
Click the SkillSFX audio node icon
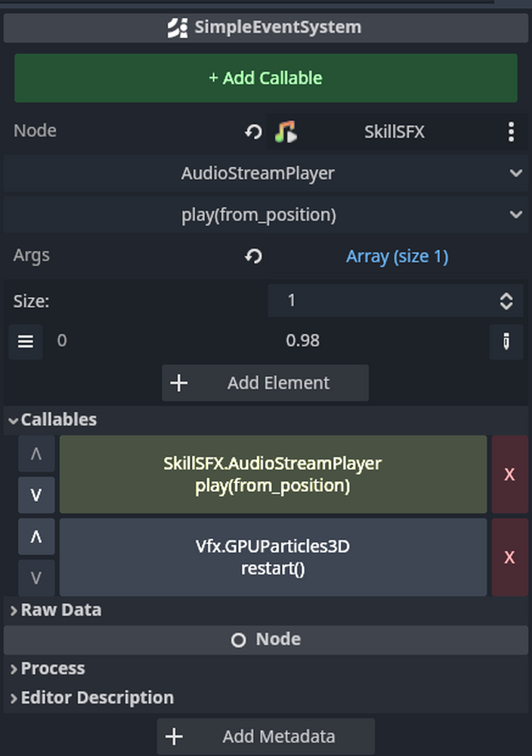286,131
